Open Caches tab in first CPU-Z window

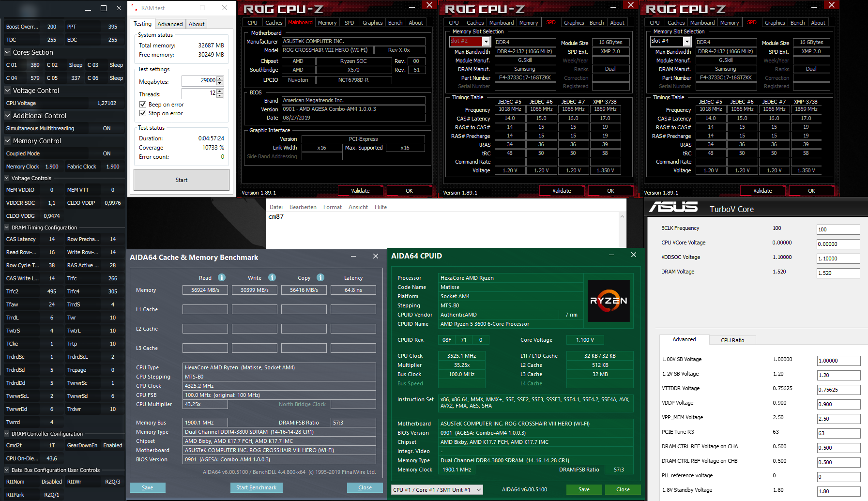click(x=274, y=23)
